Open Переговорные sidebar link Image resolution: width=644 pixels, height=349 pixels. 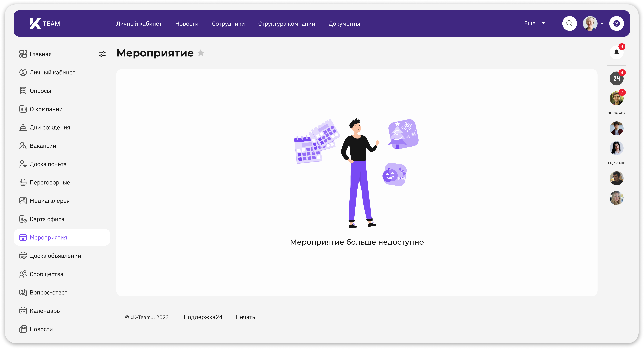point(50,183)
